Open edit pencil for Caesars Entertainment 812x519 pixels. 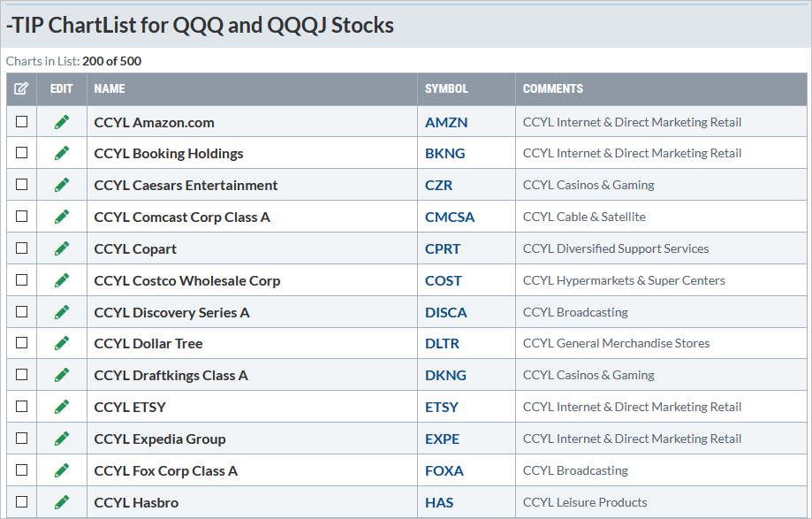coord(62,185)
